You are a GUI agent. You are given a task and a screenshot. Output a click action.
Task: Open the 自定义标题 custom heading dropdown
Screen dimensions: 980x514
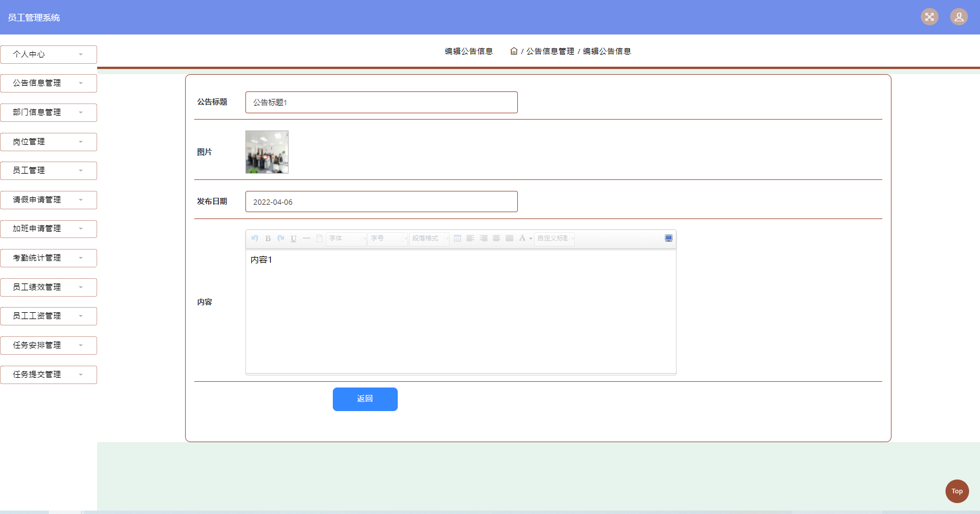click(x=555, y=238)
